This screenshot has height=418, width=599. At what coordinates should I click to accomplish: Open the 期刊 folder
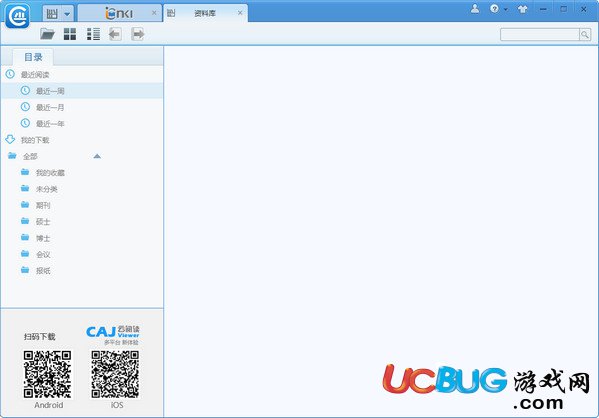click(43, 206)
